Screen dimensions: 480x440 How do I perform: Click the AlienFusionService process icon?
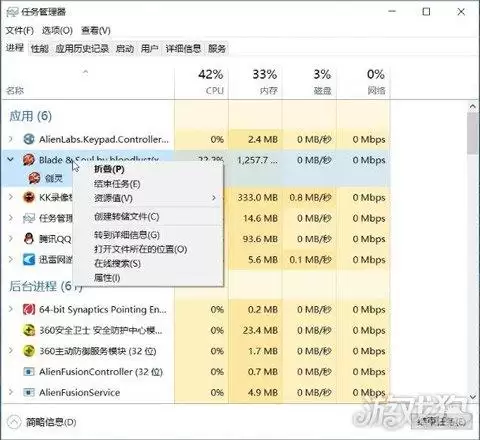pos(29,392)
